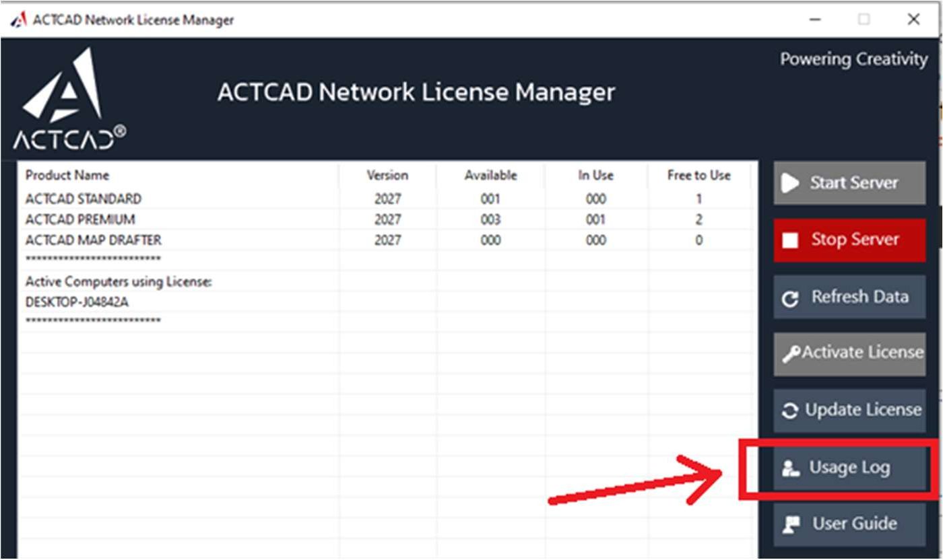Stop the license server

[849, 240]
